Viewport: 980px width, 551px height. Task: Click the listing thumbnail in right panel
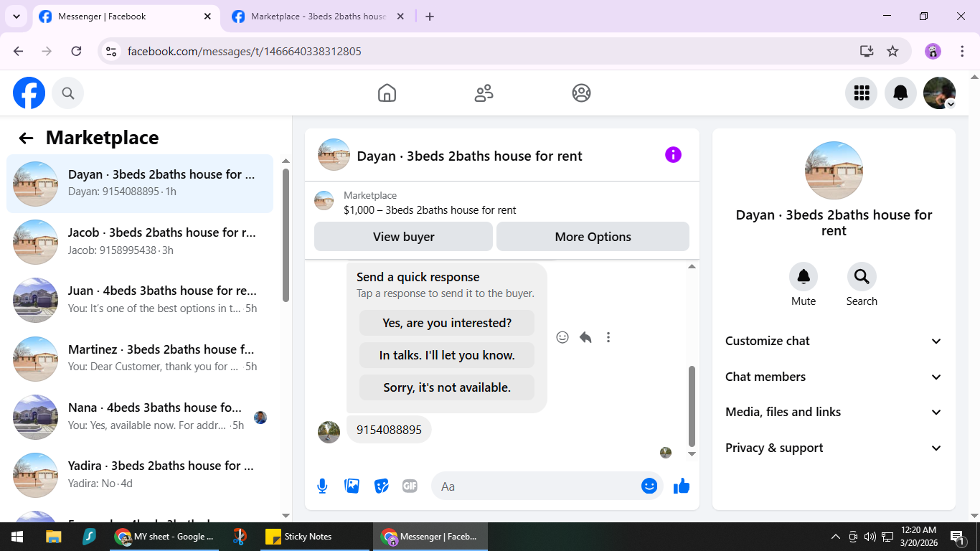pyautogui.click(x=834, y=170)
